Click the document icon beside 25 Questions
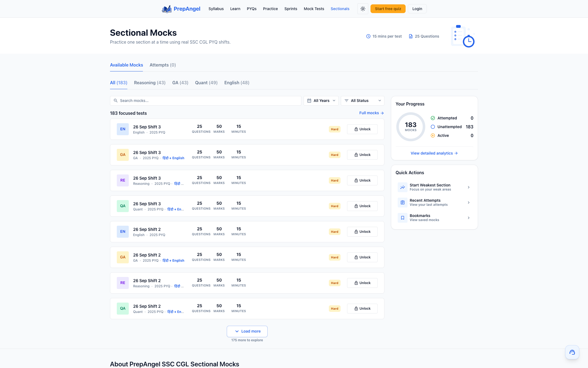The width and height of the screenshot is (588, 368). (x=411, y=36)
